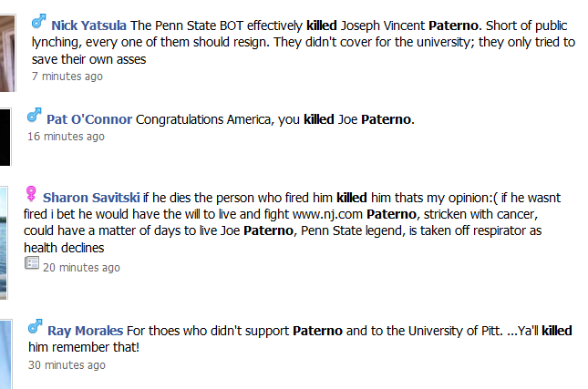Open the 16 minutes ago timestamp
588x389 pixels.
point(66,137)
